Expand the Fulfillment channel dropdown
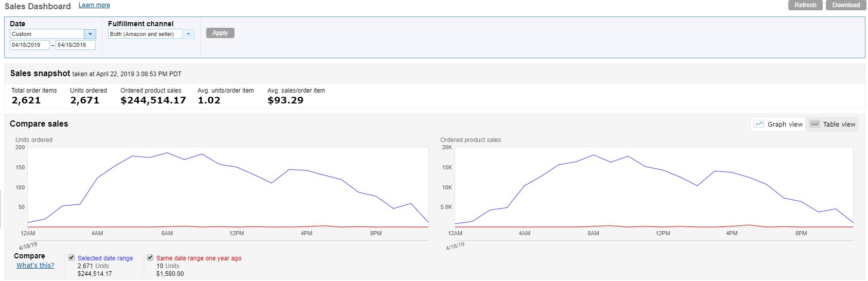The height and width of the screenshot is (281, 868). click(188, 34)
